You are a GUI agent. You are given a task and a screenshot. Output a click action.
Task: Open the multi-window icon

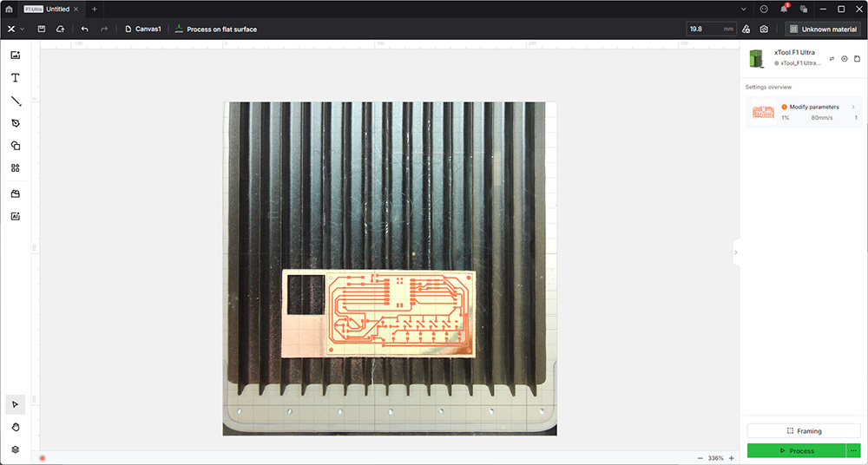pyautogui.click(x=804, y=10)
